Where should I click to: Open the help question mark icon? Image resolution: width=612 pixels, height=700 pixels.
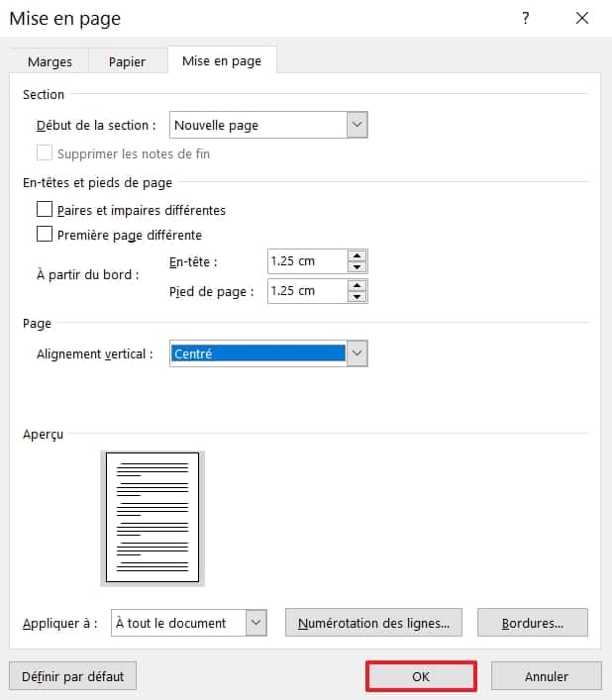coord(526,18)
